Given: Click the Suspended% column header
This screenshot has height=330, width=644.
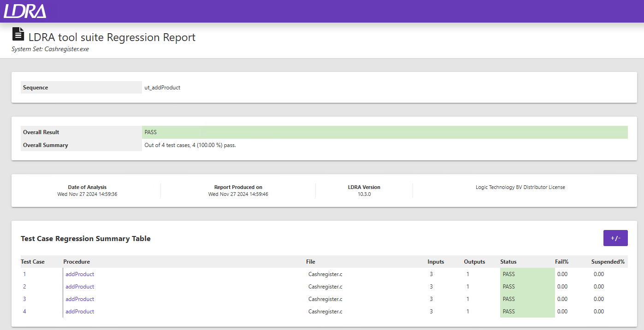Looking at the screenshot, I should tap(608, 262).
